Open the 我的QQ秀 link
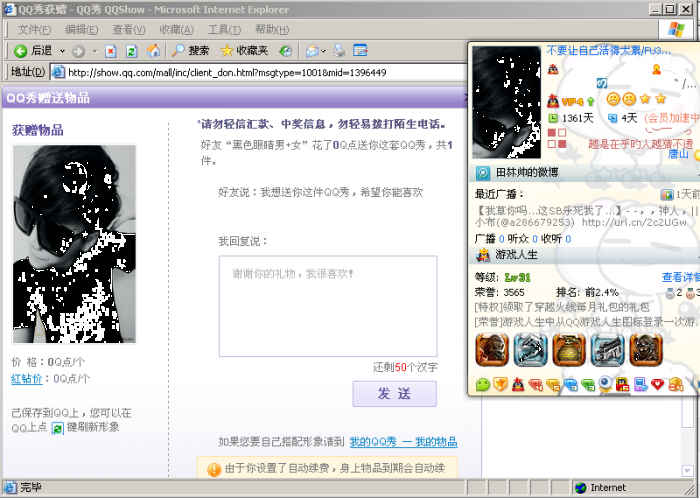The image size is (700, 498). coord(373,442)
